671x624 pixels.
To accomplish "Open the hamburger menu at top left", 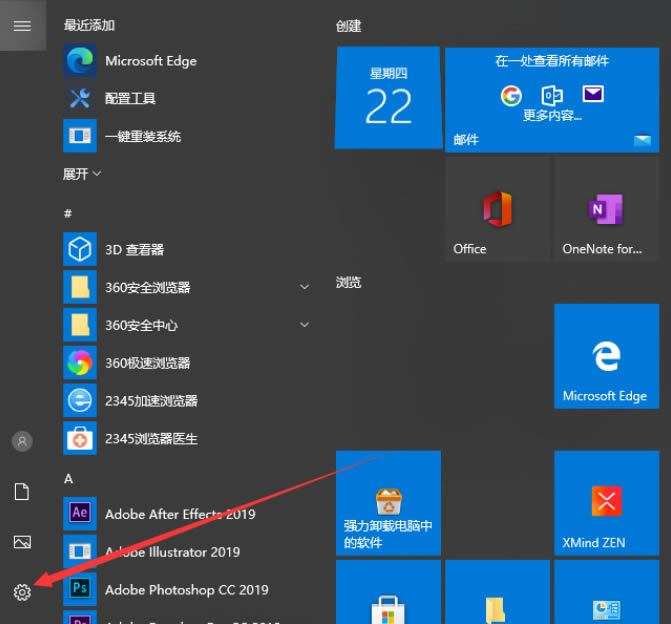I will pyautogui.click(x=22, y=26).
